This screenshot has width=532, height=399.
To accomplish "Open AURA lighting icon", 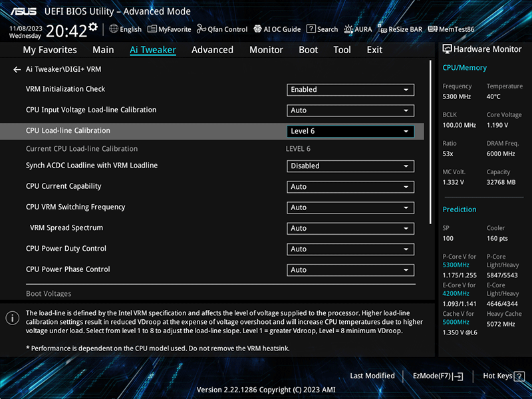I will (x=348, y=29).
